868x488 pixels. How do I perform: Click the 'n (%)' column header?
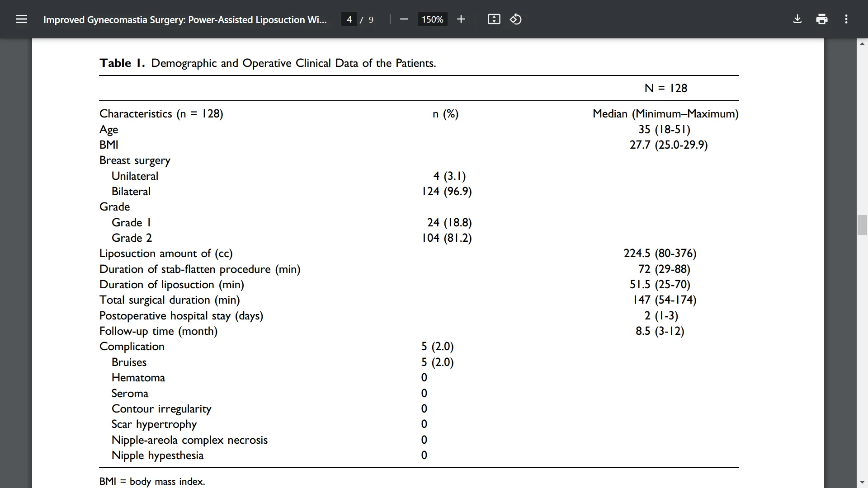446,114
